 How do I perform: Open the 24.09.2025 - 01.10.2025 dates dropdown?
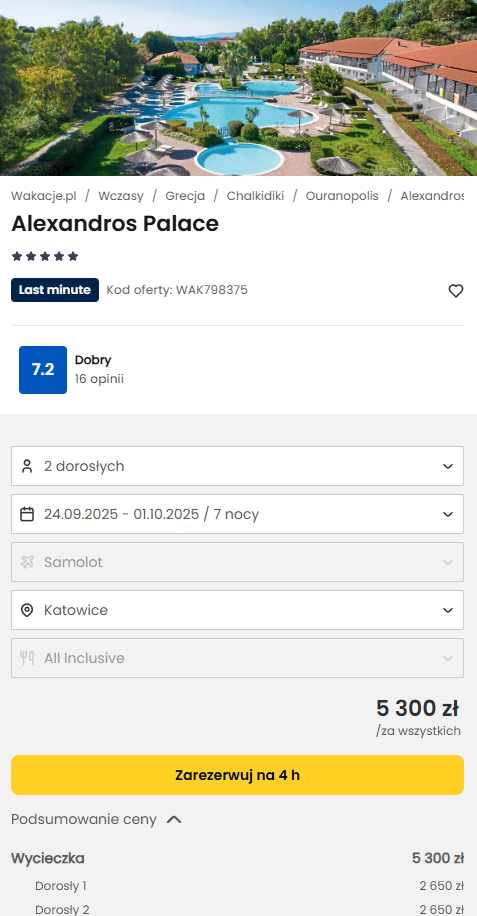point(238,514)
